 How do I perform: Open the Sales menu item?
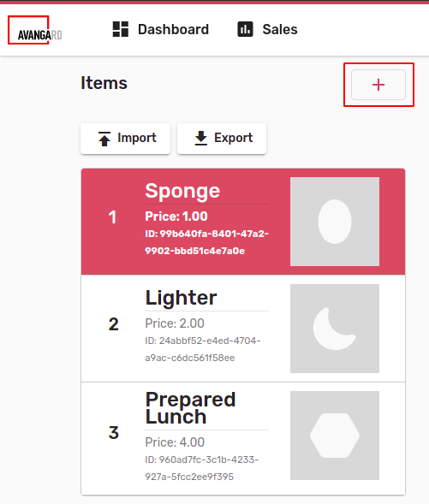click(267, 29)
